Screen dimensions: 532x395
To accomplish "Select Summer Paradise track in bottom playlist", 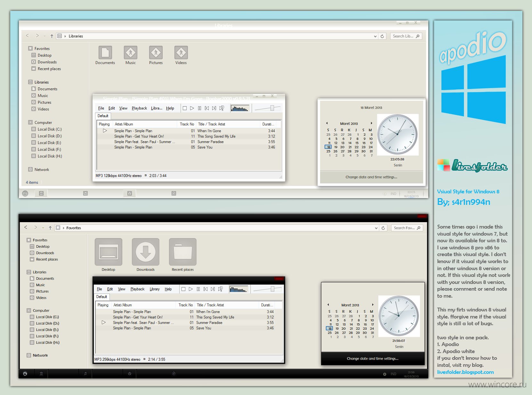I will click(188, 323).
